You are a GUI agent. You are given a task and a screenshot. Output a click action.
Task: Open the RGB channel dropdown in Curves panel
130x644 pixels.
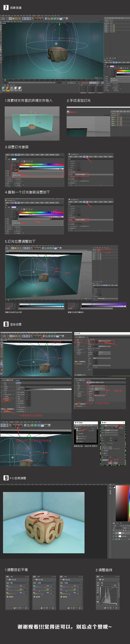(x=106, y=585)
